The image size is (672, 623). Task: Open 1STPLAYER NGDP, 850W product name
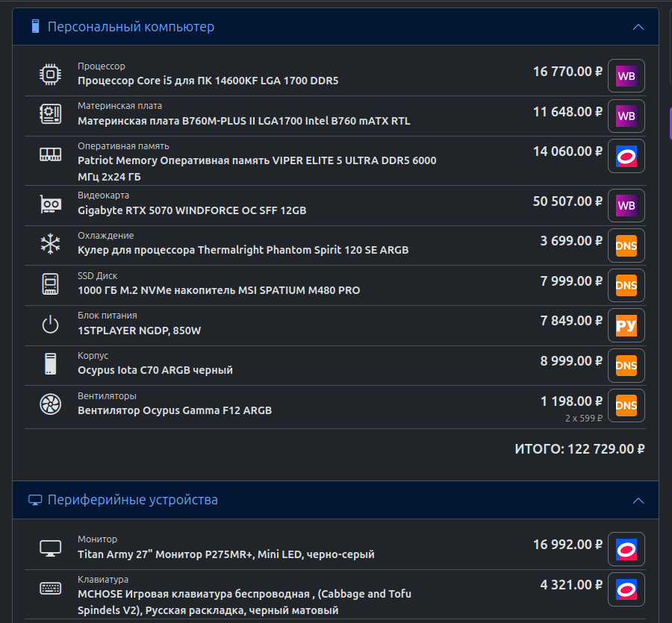[x=140, y=331]
